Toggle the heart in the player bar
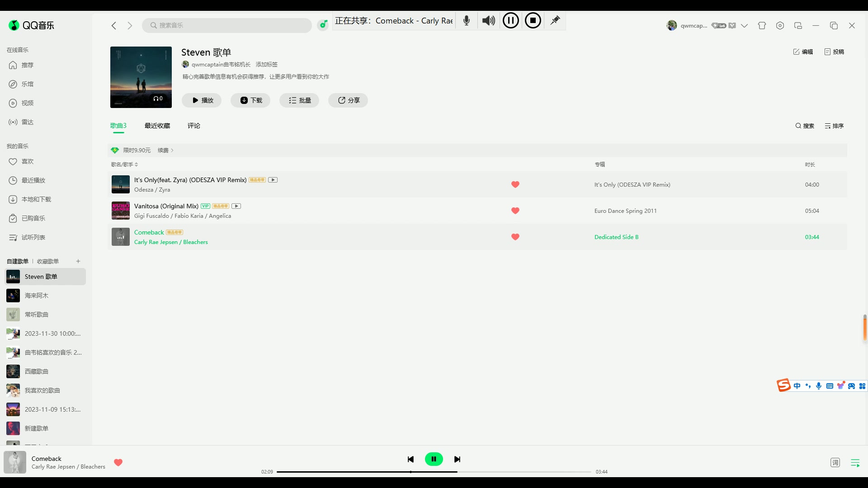Viewport: 868px width, 488px height. [x=118, y=462]
